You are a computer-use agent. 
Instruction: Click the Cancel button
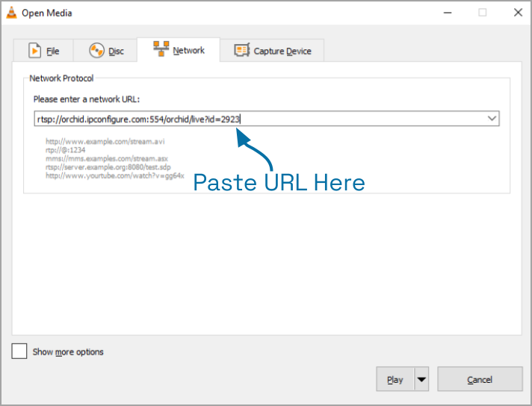[480, 379]
